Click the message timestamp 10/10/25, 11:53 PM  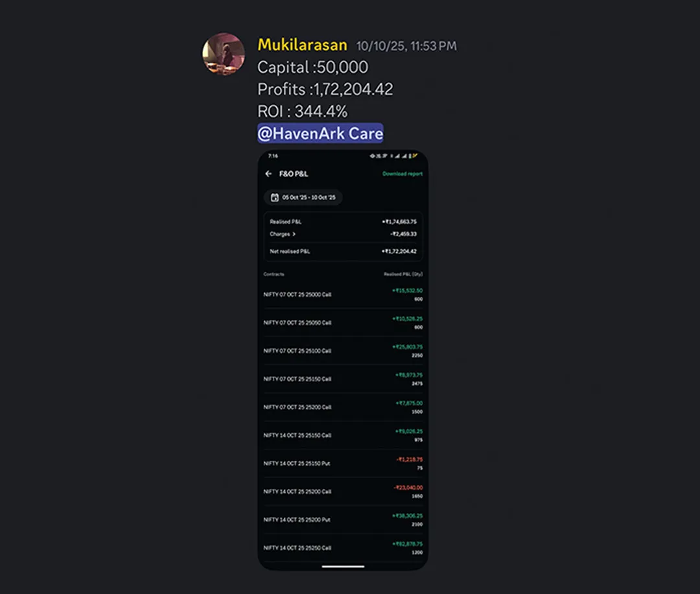point(406,46)
